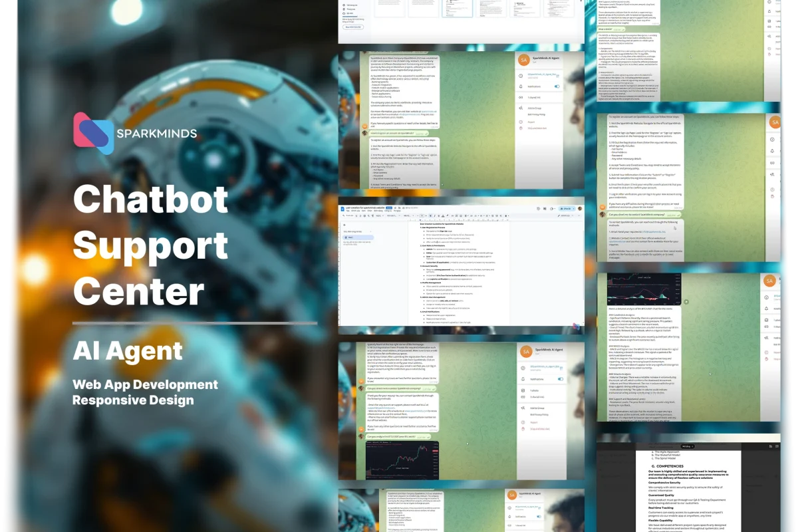Click the back arrow in Docs tabs sidebar
Screen dimensions: 798x532
pyautogui.click(x=344, y=224)
